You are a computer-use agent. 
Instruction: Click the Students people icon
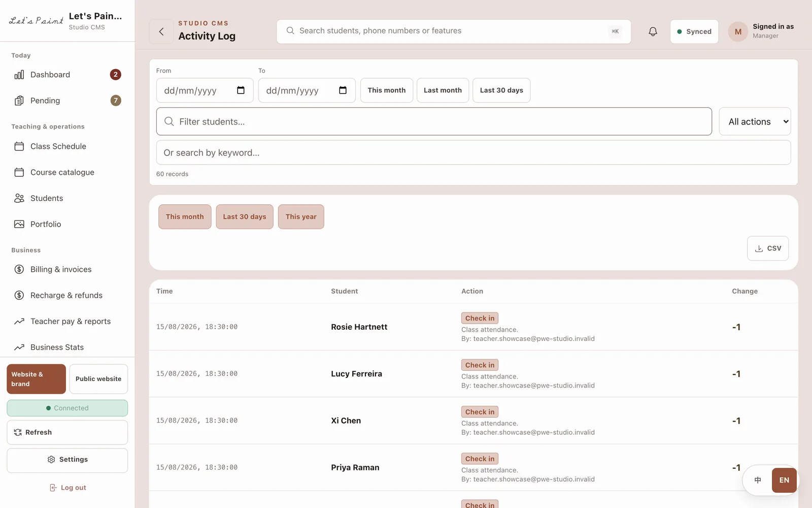tap(19, 198)
